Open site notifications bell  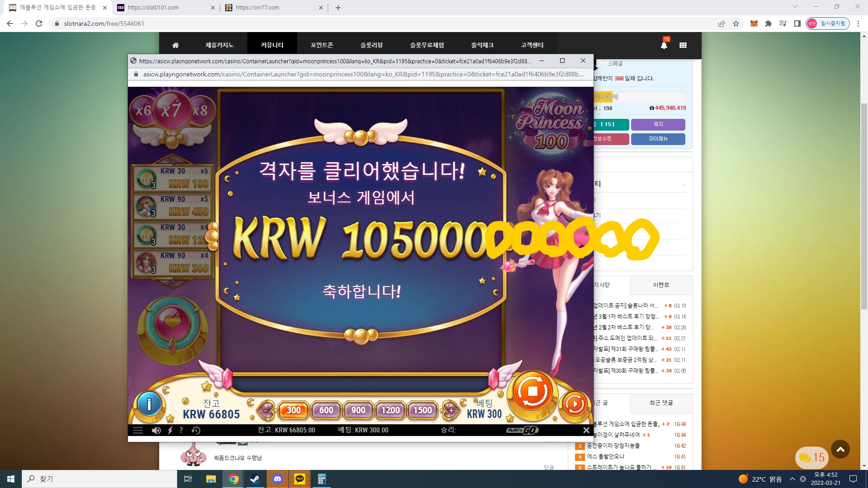click(664, 45)
